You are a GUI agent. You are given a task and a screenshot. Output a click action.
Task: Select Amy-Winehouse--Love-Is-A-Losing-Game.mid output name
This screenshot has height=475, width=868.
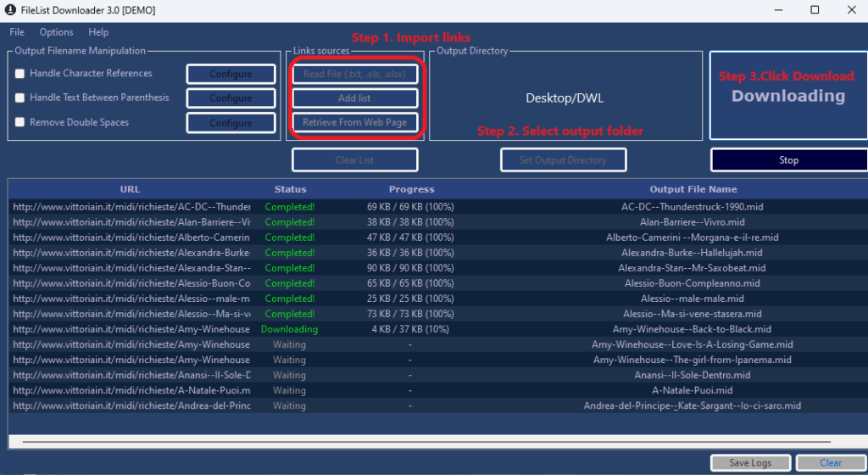(692, 344)
